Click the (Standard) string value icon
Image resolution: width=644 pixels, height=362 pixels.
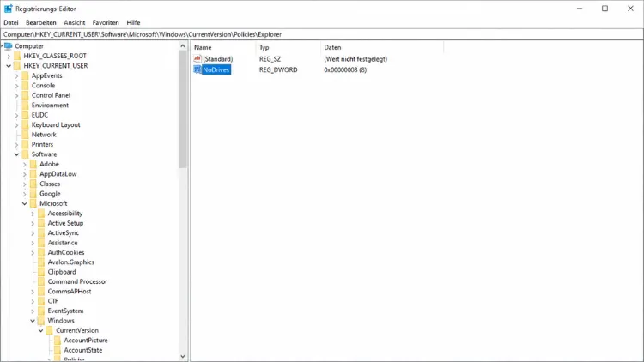[x=197, y=58]
